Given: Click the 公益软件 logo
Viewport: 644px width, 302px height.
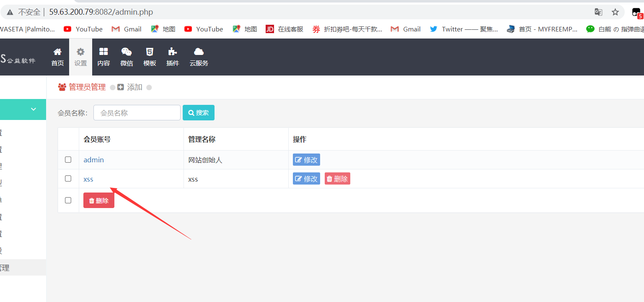Looking at the screenshot, I should (18, 60).
